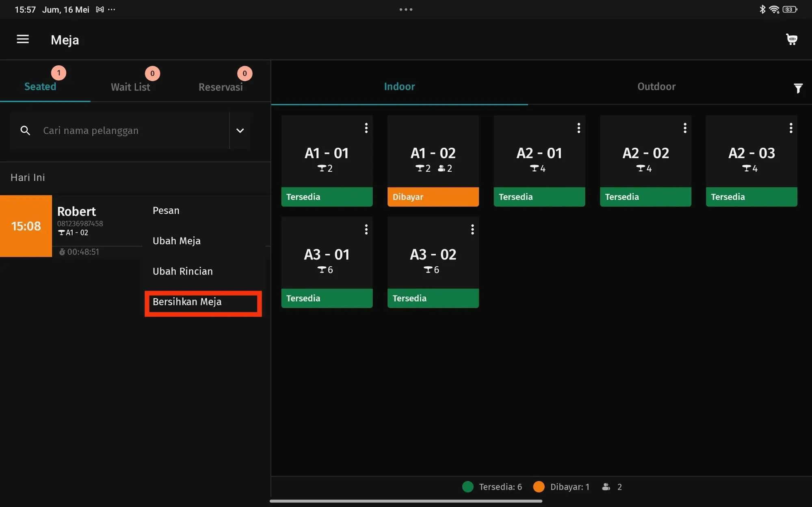Tap the green Tersedia legend dot
The width and height of the screenshot is (812, 507).
468,487
